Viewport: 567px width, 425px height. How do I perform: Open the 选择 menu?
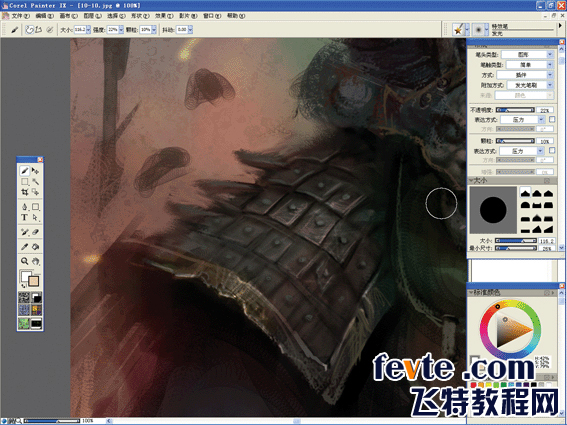(116, 16)
